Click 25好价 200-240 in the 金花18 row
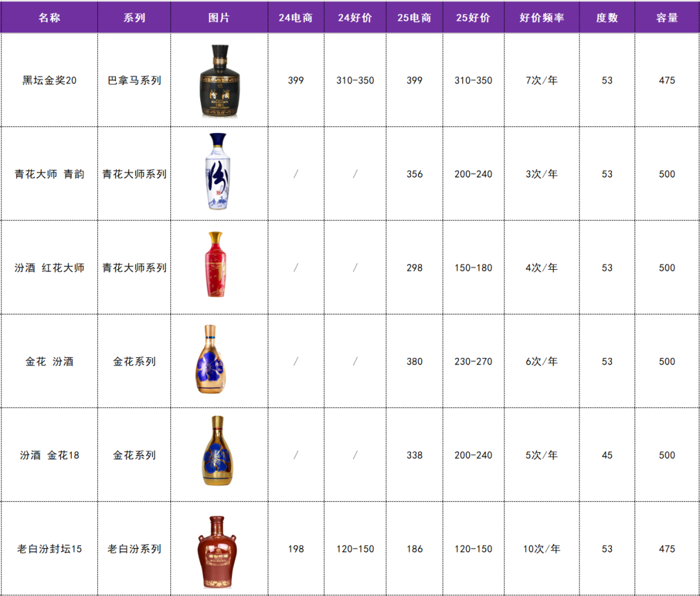This screenshot has width=700, height=596. [473, 455]
